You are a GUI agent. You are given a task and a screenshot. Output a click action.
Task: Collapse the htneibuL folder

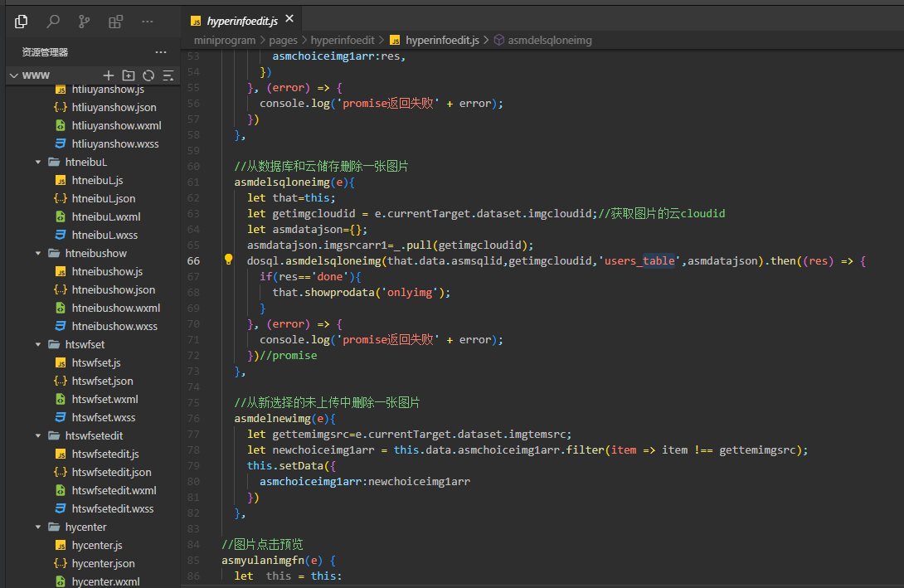pyautogui.click(x=38, y=162)
